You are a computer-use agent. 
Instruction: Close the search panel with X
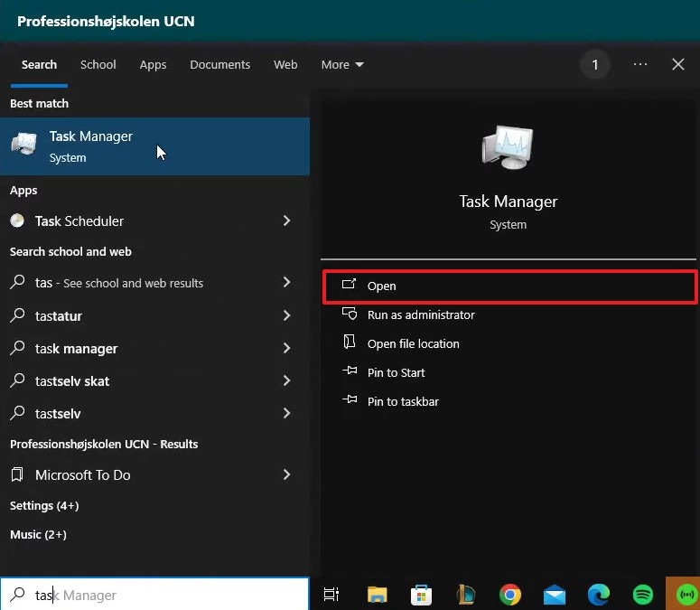click(678, 64)
